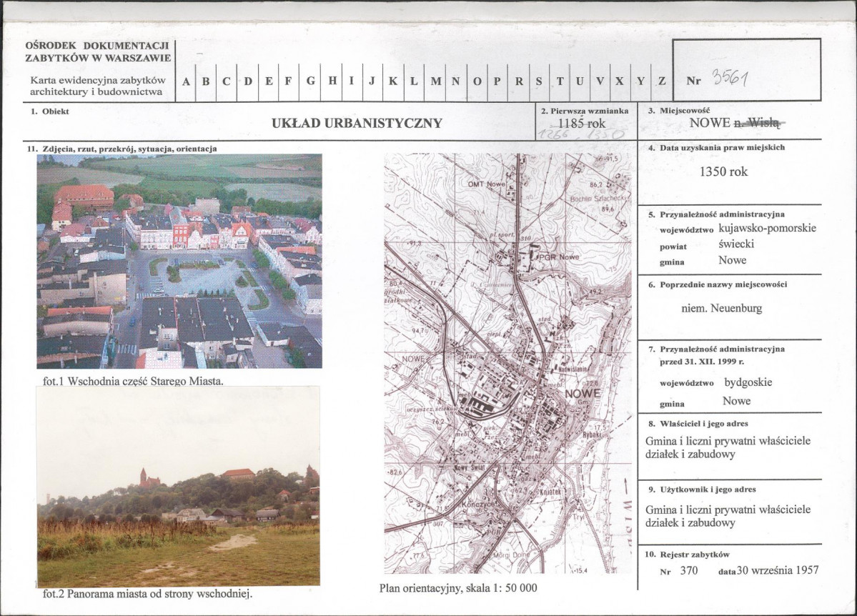Click the letter A index box
The height and width of the screenshot is (616, 857).
186,81
